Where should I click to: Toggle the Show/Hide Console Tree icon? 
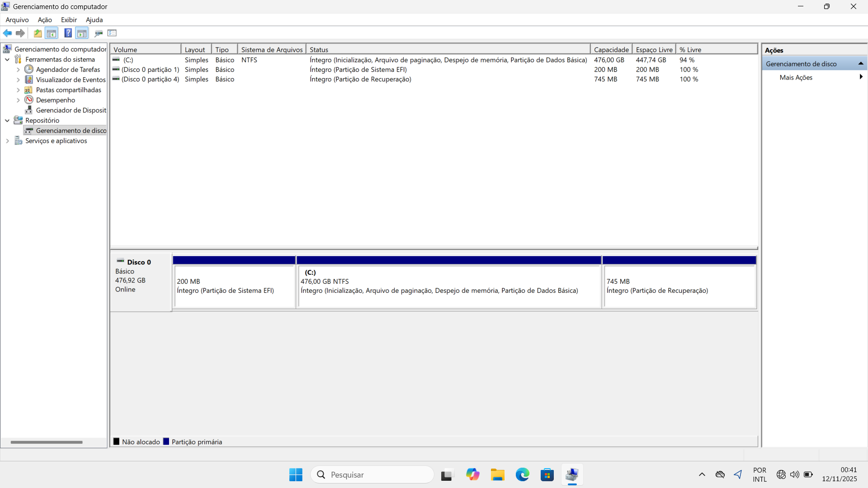tap(52, 33)
